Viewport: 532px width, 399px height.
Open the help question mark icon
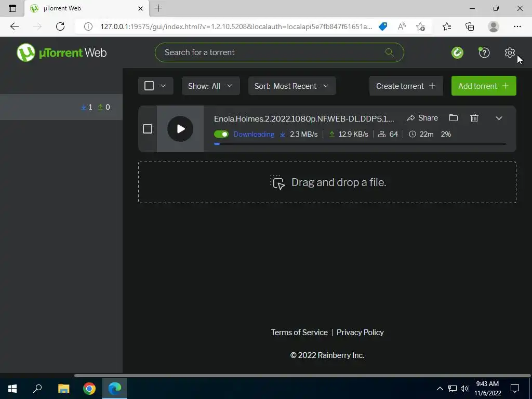coord(484,52)
